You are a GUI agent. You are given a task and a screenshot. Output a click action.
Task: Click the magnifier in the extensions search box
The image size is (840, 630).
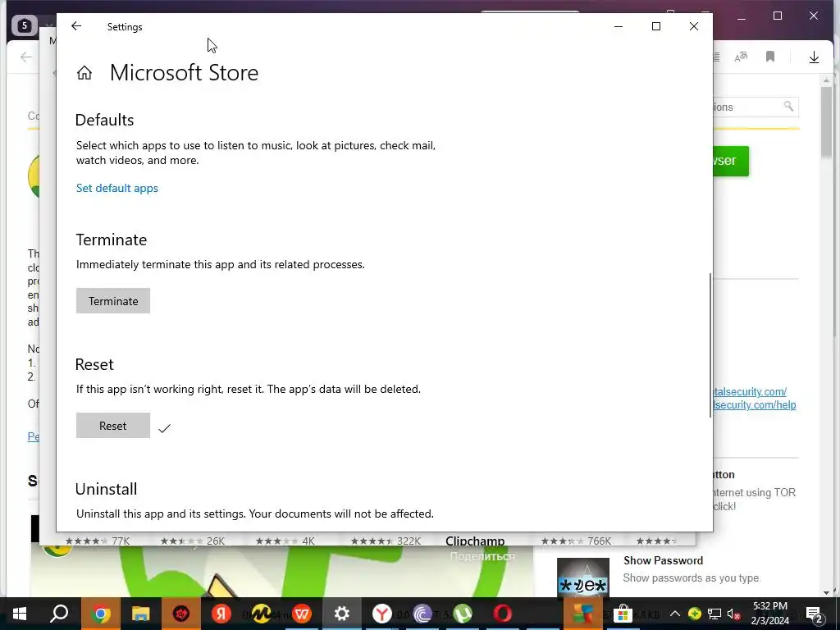coord(788,106)
